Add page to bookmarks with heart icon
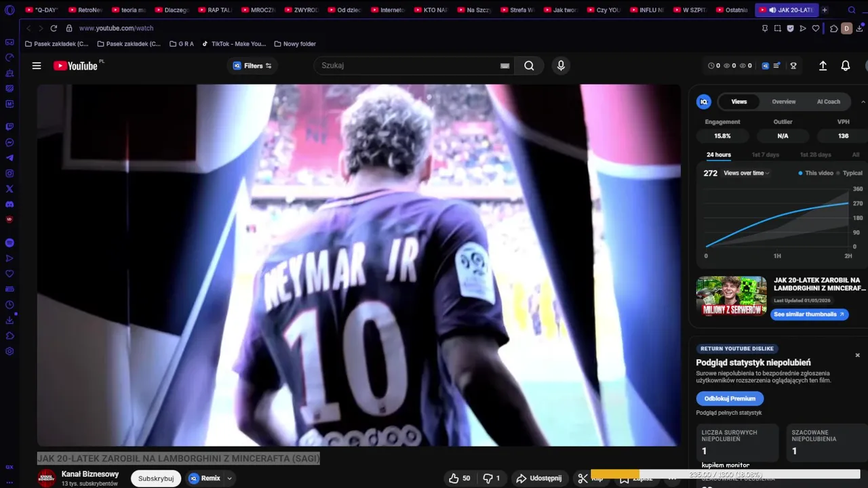The width and height of the screenshot is (868, 488). click(x=816, y=28)
